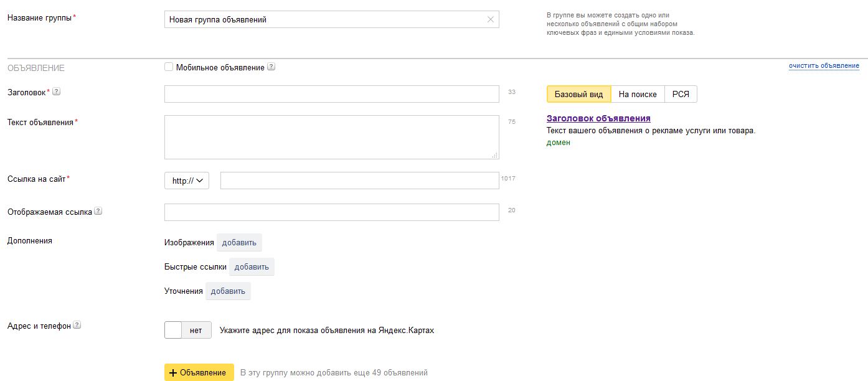Add Быстрые ссылки with добавить button
Viewport: 868px width, 381px height.
tap(252, 266)
